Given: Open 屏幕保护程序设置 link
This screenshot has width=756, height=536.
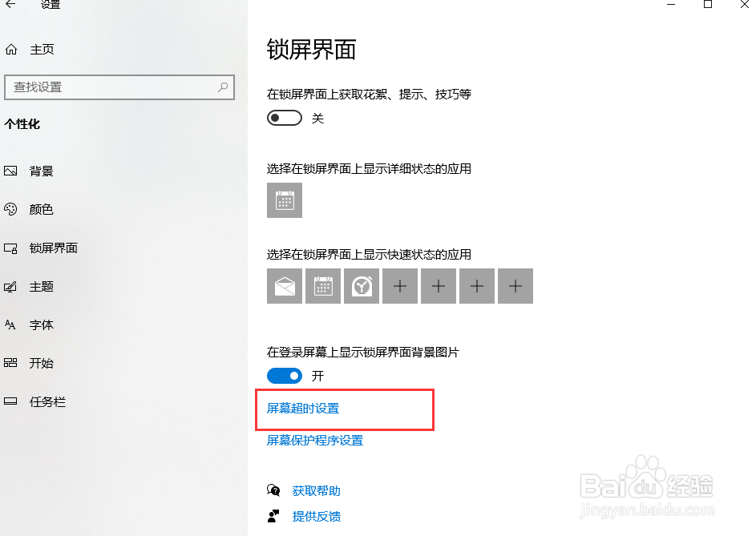Looking at the screenshot, I should point(315,440).
